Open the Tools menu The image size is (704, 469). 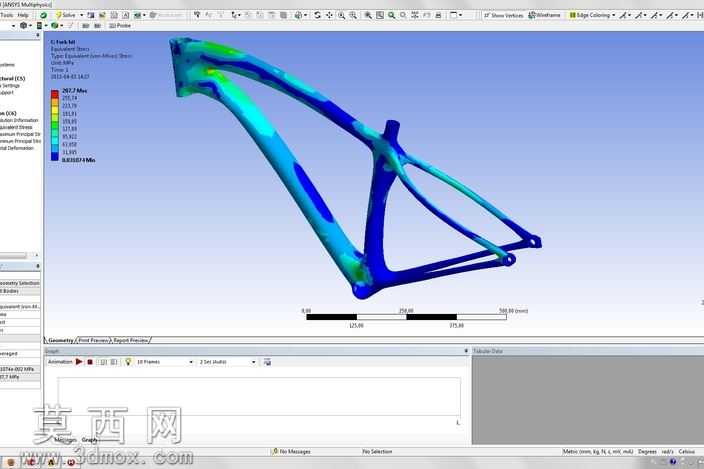click(x=6, y=15)
